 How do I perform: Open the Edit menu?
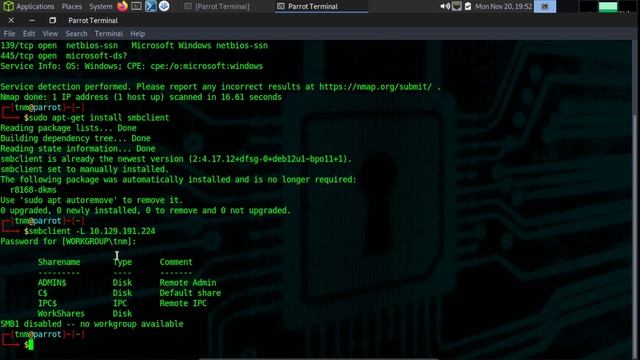pos(29,34)
